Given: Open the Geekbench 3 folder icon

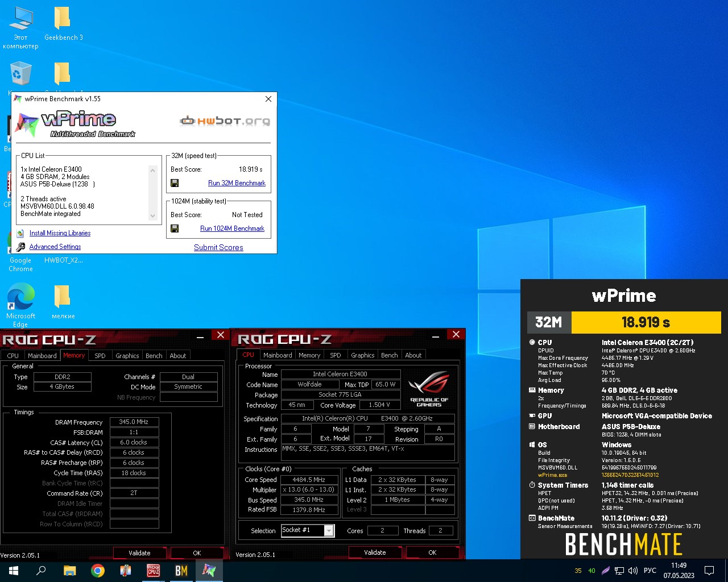Looking at the screenshot, I should click(x=63, y=24).
